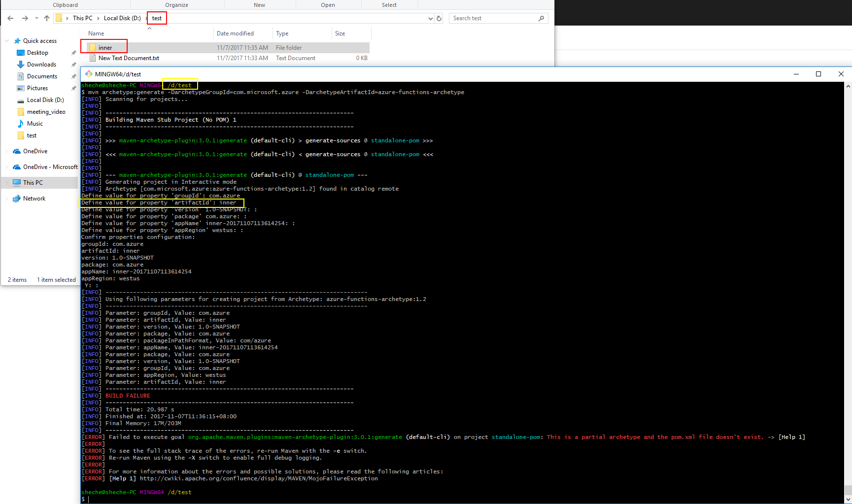Expand the Network tree node

pyautogui.click(x=6, y=199)
